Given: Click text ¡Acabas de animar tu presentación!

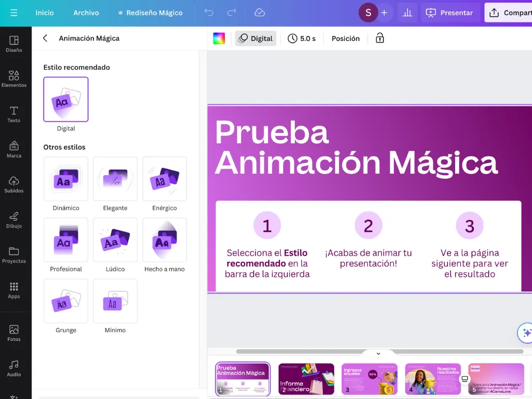Looking at the screenshot, I should [x=368, y=258].
